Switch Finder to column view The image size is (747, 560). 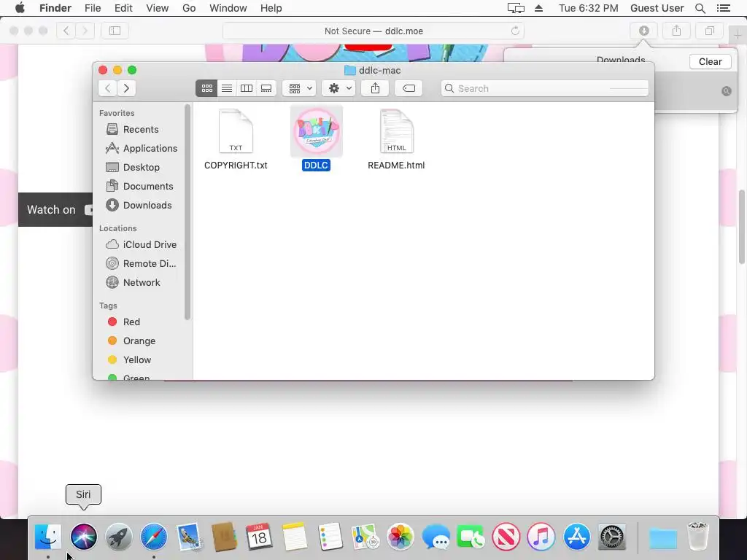(x=247, y=88)
